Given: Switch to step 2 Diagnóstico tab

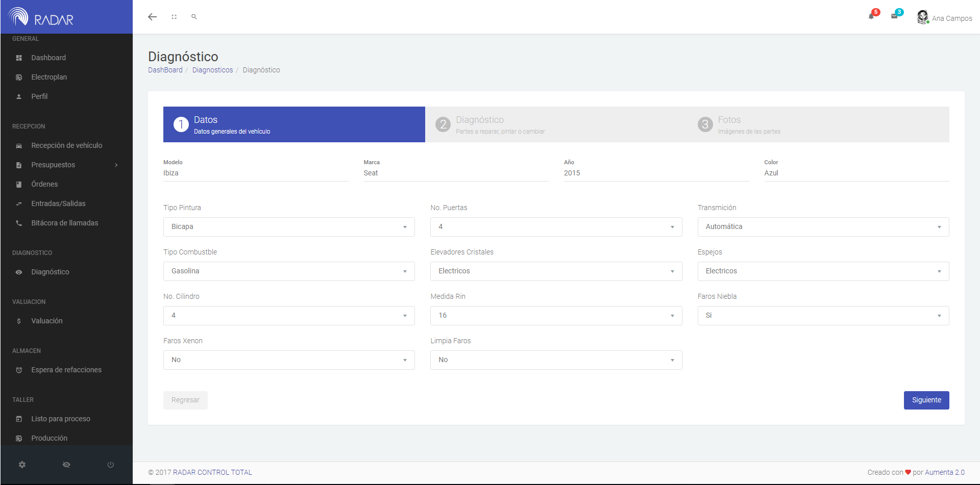Looking at the screenshot, I should tap(555, 124).
